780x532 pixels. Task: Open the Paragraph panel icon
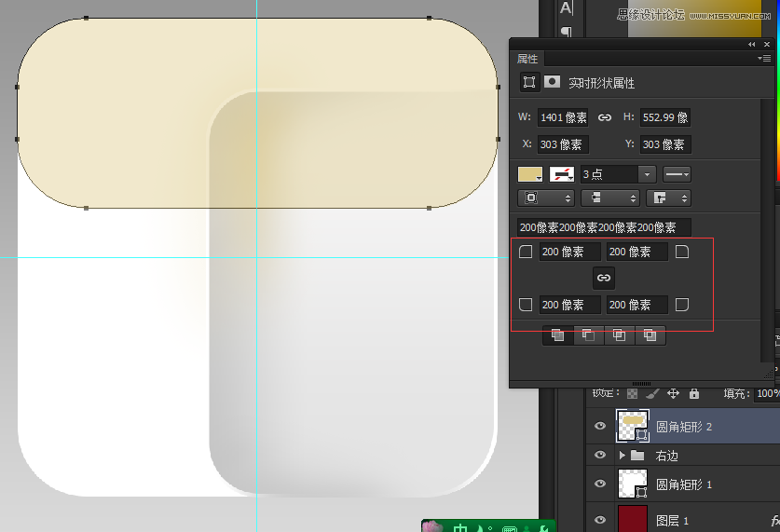coord(566,32)
